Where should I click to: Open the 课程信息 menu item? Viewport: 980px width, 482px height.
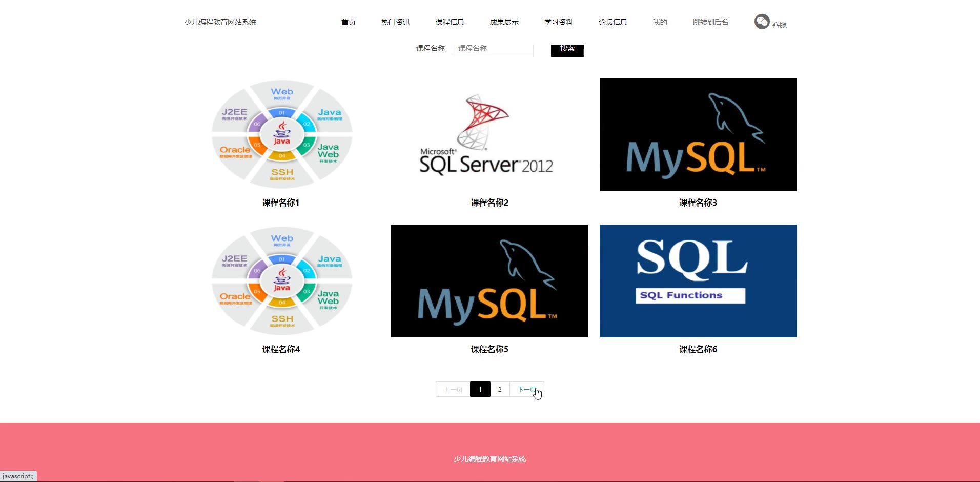pos(450,22)
